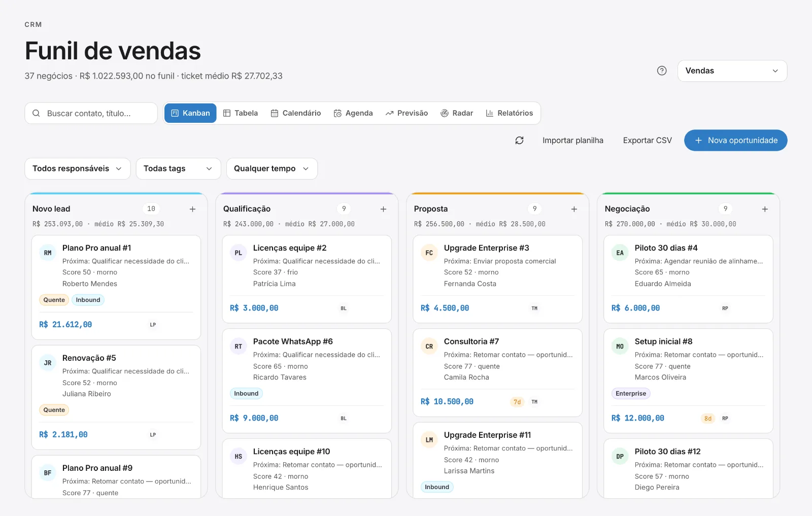The height and width of the screenshot is (516, 812).
Task: Click Quente tag on Renovação #5 card
Action: click(x=54, y=410)
